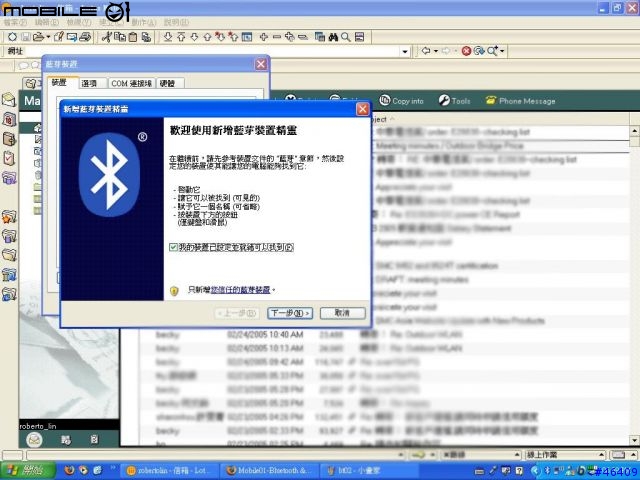Viewport: 640px width, 480px height.
Task: Click the Tools action in mail view
Action: pos(454,101)
